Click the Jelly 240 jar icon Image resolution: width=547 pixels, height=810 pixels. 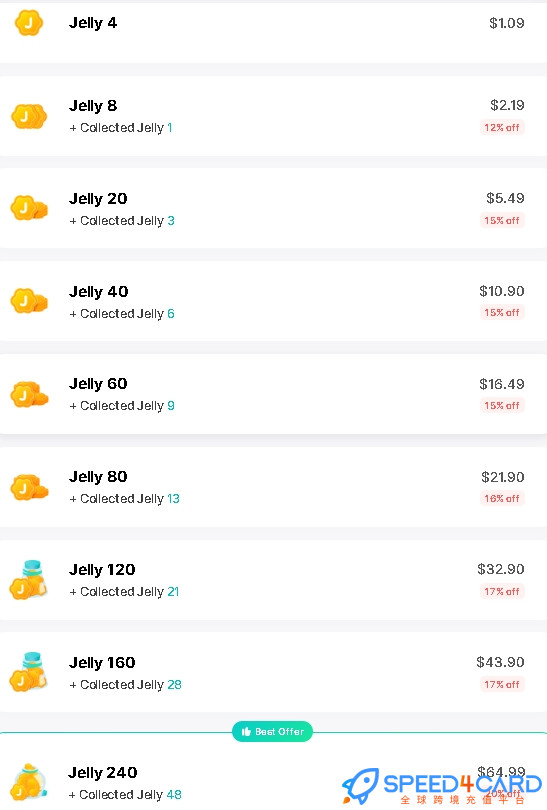pos(29,781)
